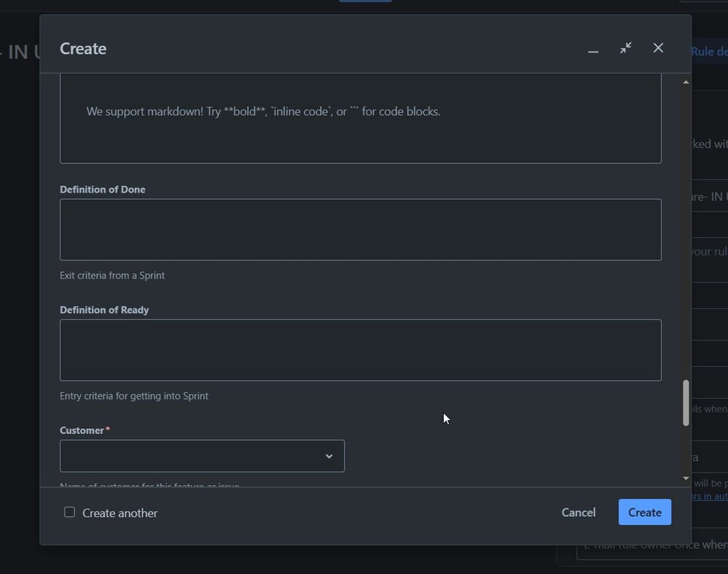Collapse the Create dialog from full-screen
The width and height of the screenshot is (728, 574).
point(625,48)
